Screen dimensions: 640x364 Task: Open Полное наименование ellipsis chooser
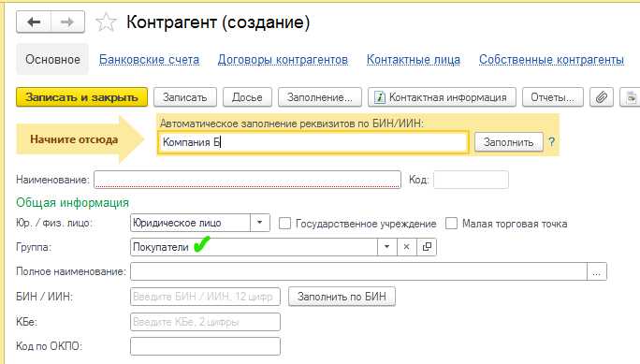click(597, 271)
